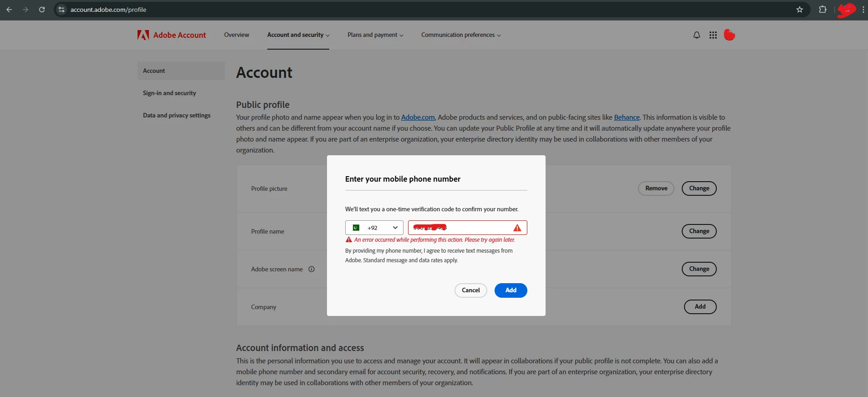The width and height of the screenshot is (868, 397).
Task: Cancel the mobile phone number dialog
Action: click(471, 290)
